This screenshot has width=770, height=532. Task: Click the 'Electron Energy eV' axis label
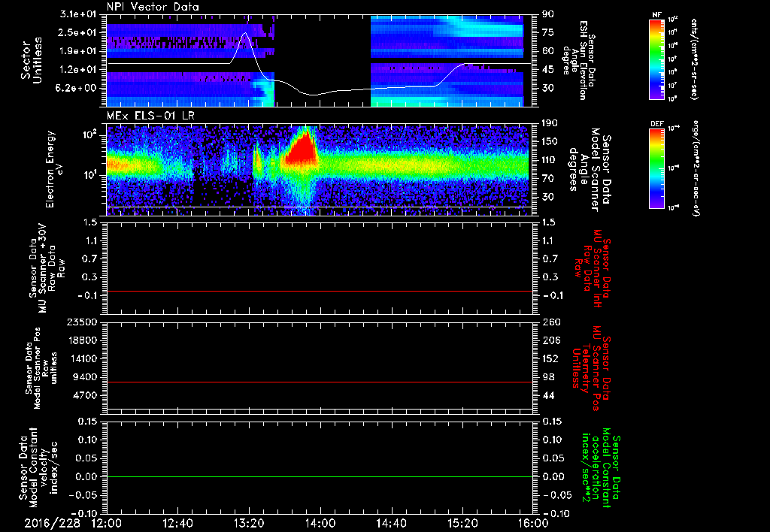56,168
